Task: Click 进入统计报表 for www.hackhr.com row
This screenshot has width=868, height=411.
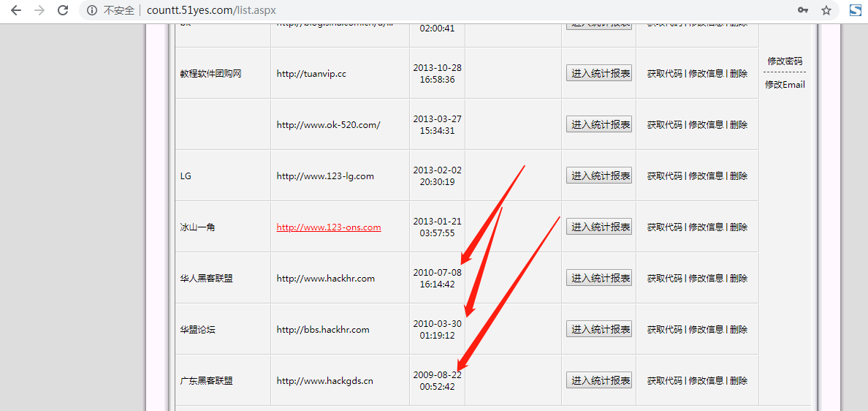Action: click(x=599, y=278)
